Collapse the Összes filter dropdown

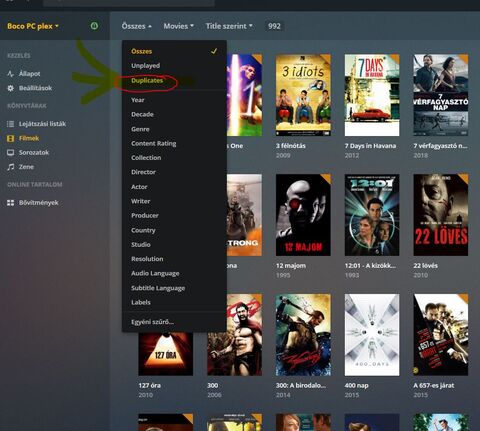pyautogui.click(x=136, y=26)
